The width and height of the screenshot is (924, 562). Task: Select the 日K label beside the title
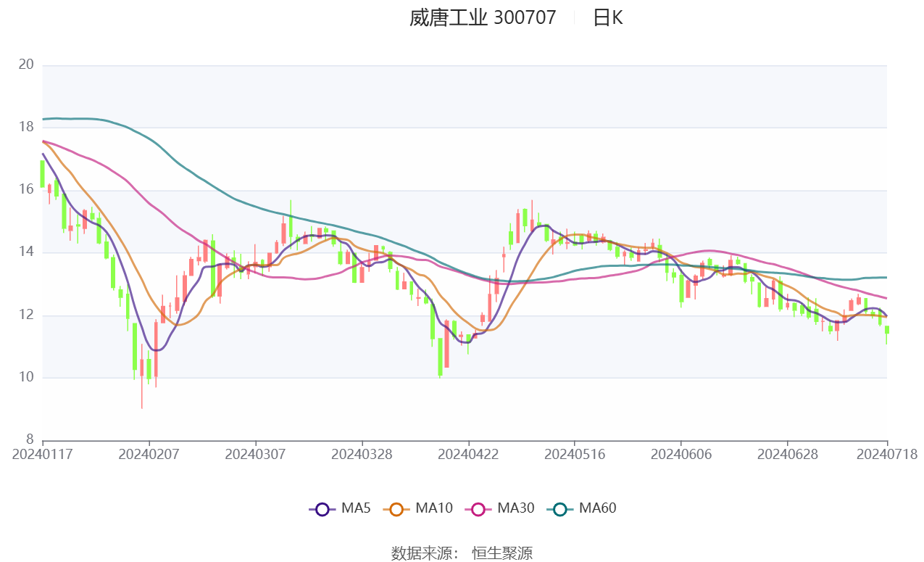pos(607,18)
